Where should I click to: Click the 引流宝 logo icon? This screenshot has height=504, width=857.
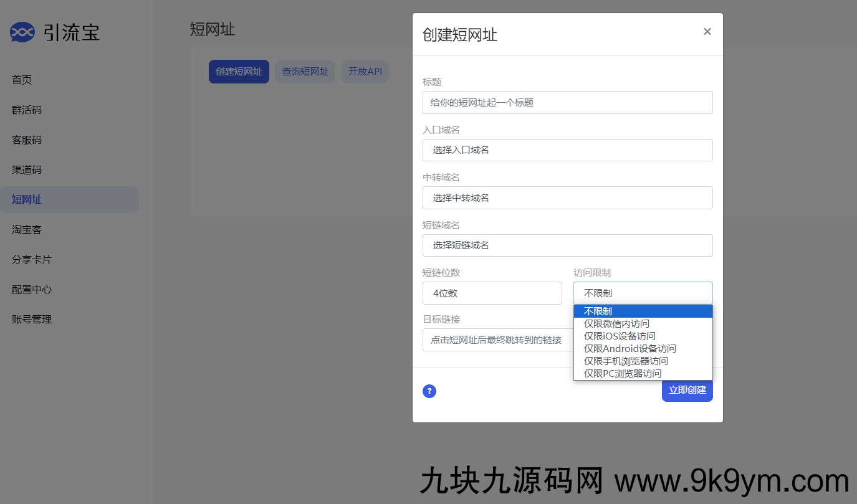[22, 32]
